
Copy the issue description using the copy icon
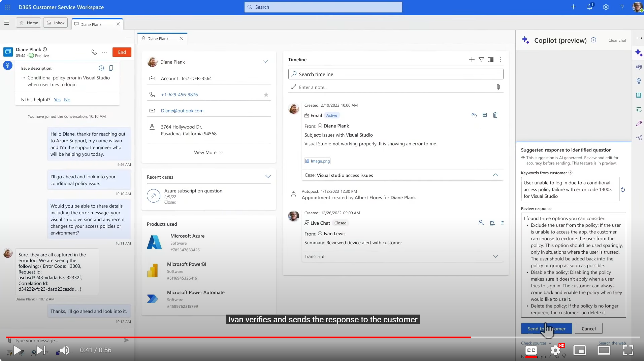pos(111,68)
